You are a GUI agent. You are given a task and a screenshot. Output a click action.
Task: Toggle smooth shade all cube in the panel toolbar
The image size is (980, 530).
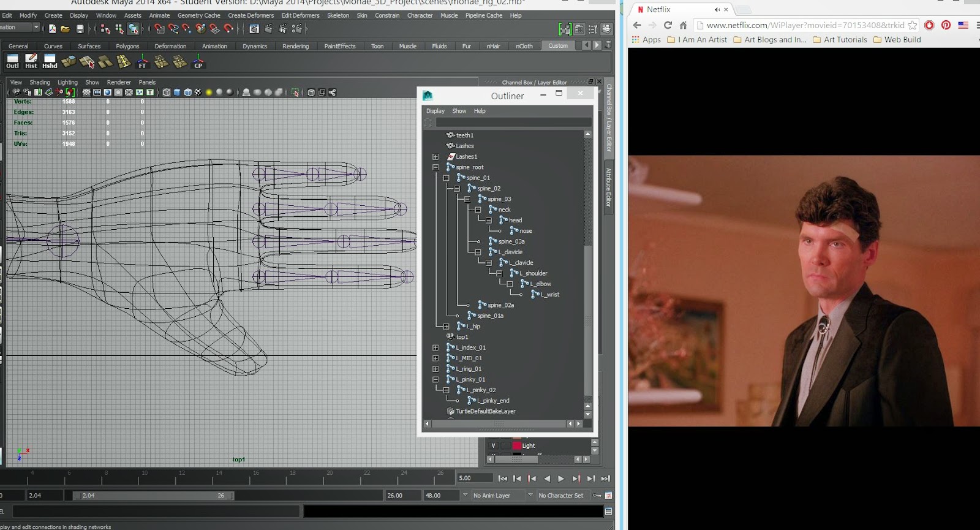pyautogui.click(x=177, y=93)
